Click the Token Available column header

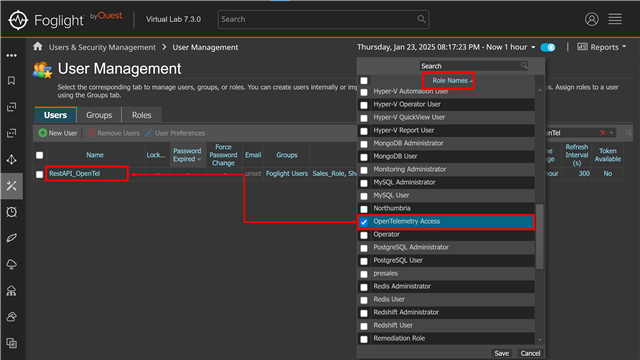pos(607,155)
